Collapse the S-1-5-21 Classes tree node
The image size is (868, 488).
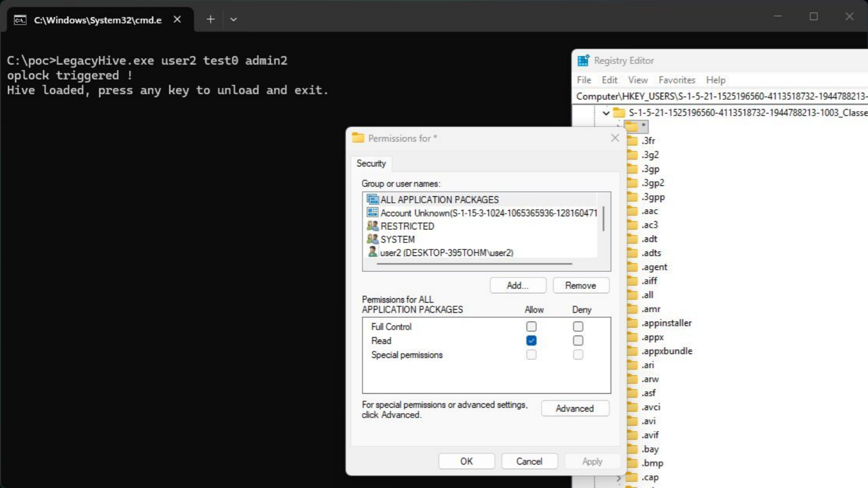(x=606, y=113)
